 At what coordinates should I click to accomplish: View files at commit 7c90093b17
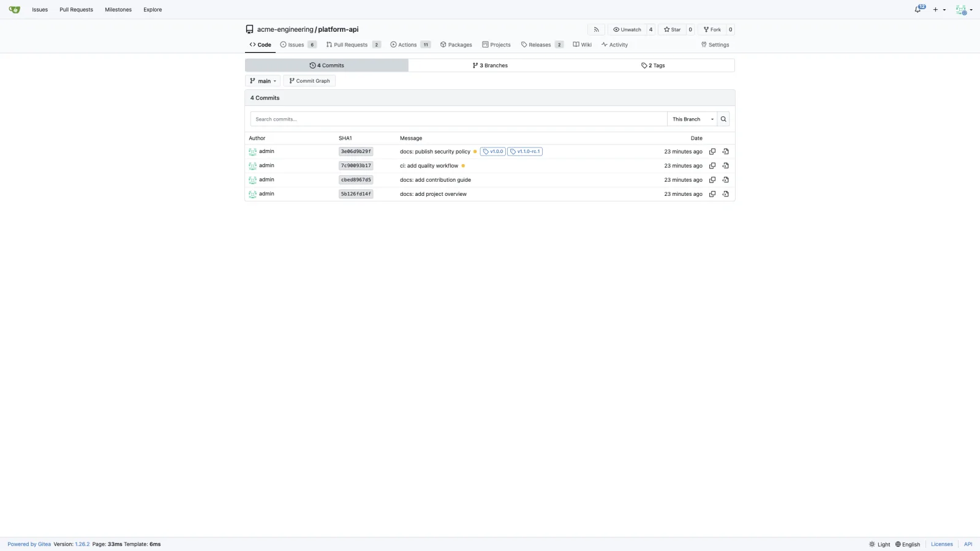(725, 166)
